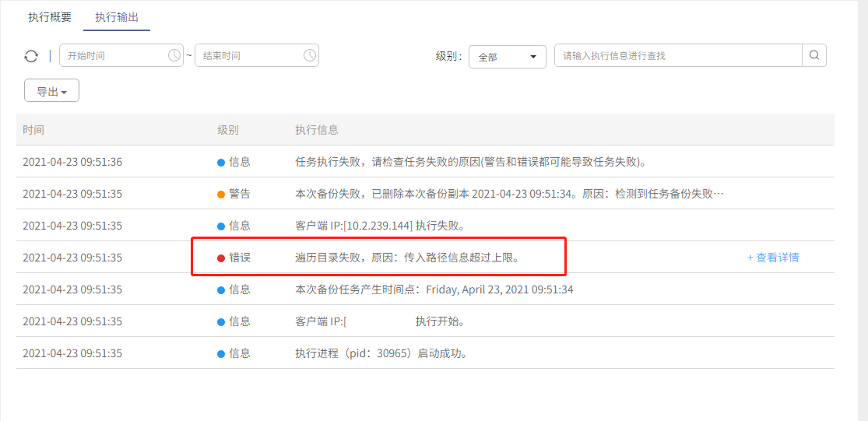
Task: Click the clock icon in 开始时间 field
Action: point(174,55)
